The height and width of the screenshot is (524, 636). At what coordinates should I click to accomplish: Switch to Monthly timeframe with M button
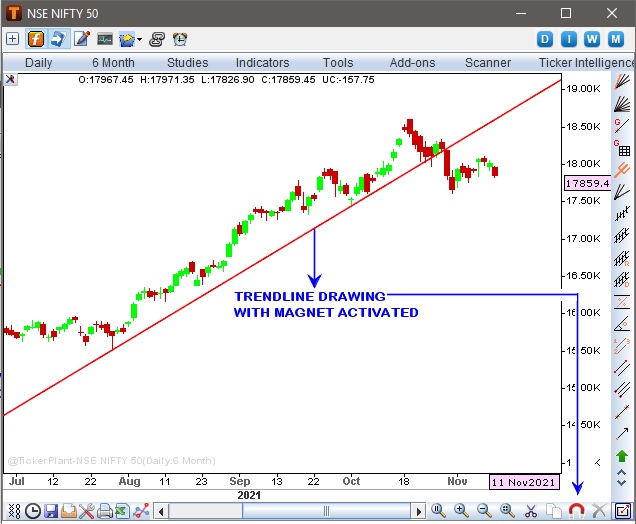(616, 39)
